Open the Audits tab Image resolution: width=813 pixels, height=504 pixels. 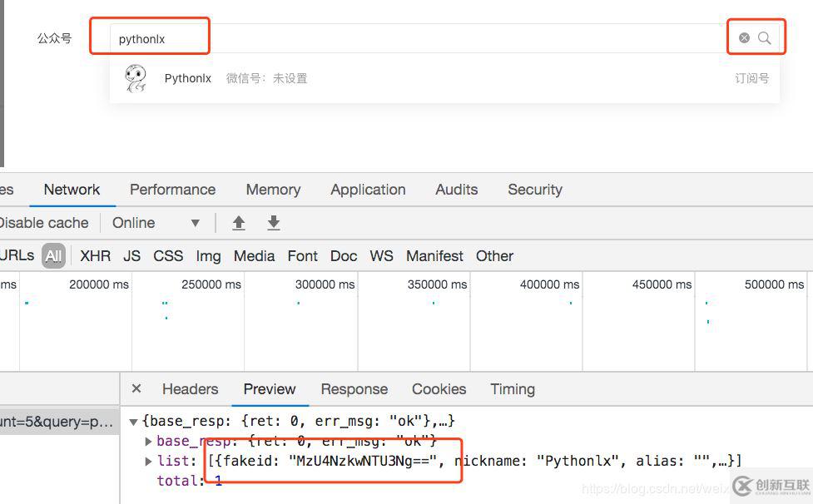click(456, 190)
